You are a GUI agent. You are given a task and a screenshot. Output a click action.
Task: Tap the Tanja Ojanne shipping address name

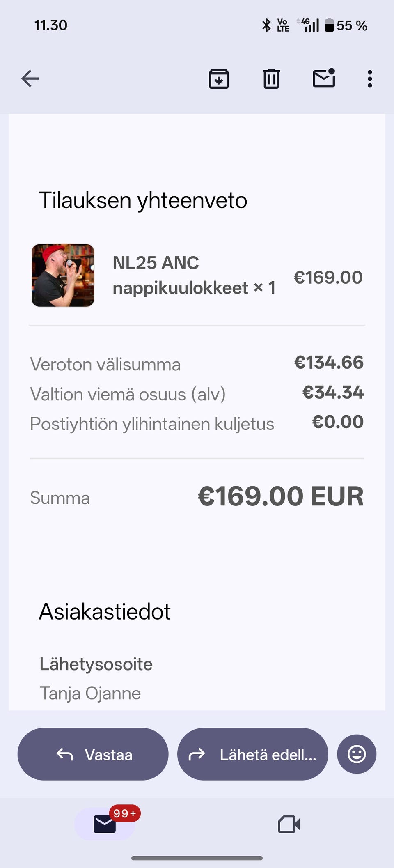[x=90, y=693]
